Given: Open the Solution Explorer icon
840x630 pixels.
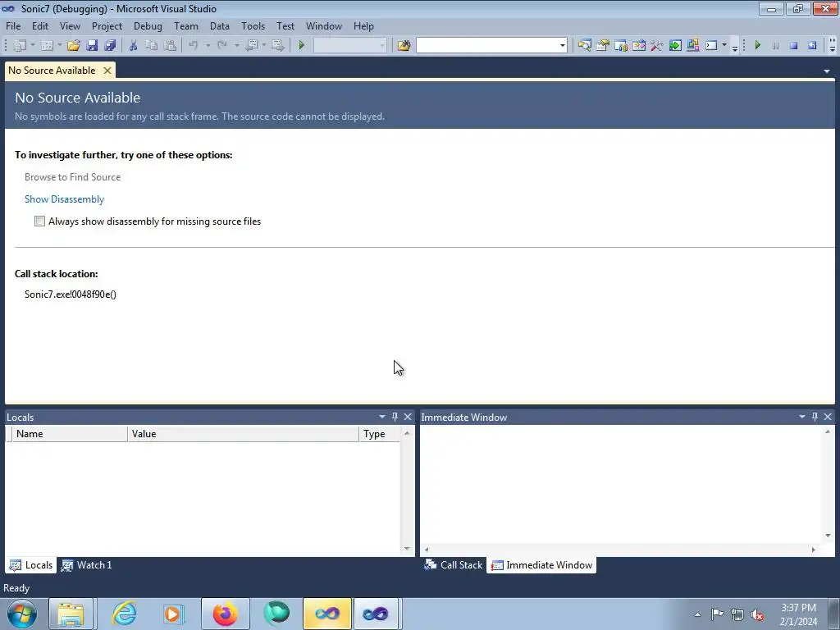Looking at the screenshot, I should tap(584, 46).
